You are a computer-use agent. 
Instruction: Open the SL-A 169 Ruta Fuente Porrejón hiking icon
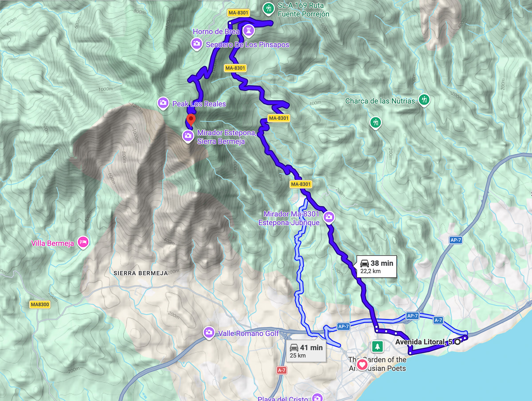pyautogui.click(x=268, y=8)
